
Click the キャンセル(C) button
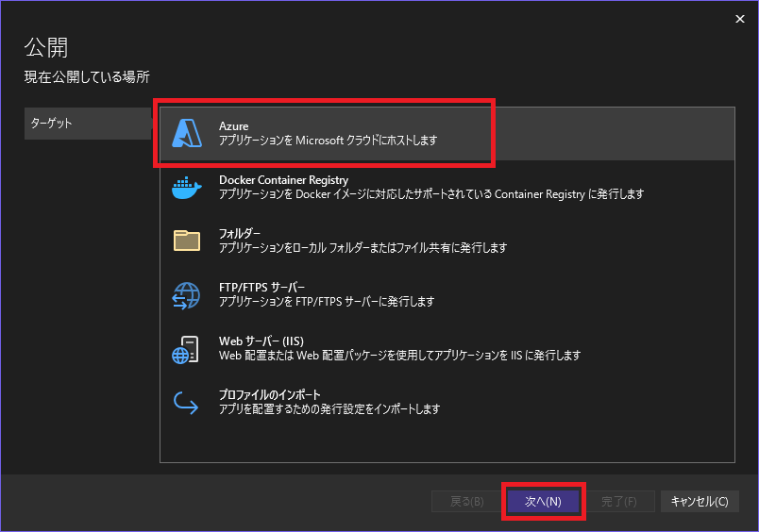(700, 502)
